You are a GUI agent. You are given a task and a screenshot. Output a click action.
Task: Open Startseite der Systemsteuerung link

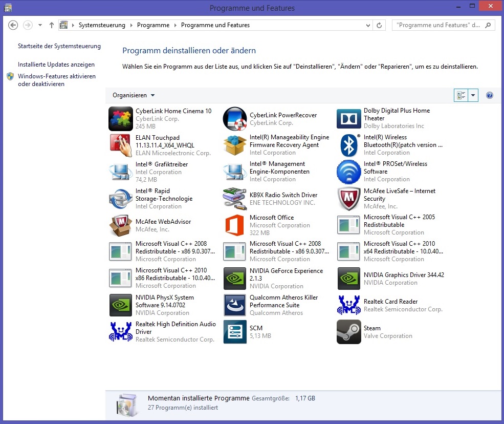point(59,46)
